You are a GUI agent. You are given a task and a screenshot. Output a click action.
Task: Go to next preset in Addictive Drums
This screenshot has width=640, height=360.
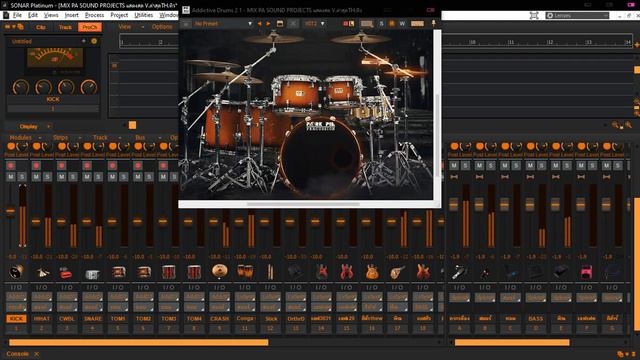[x=268, y=24]
